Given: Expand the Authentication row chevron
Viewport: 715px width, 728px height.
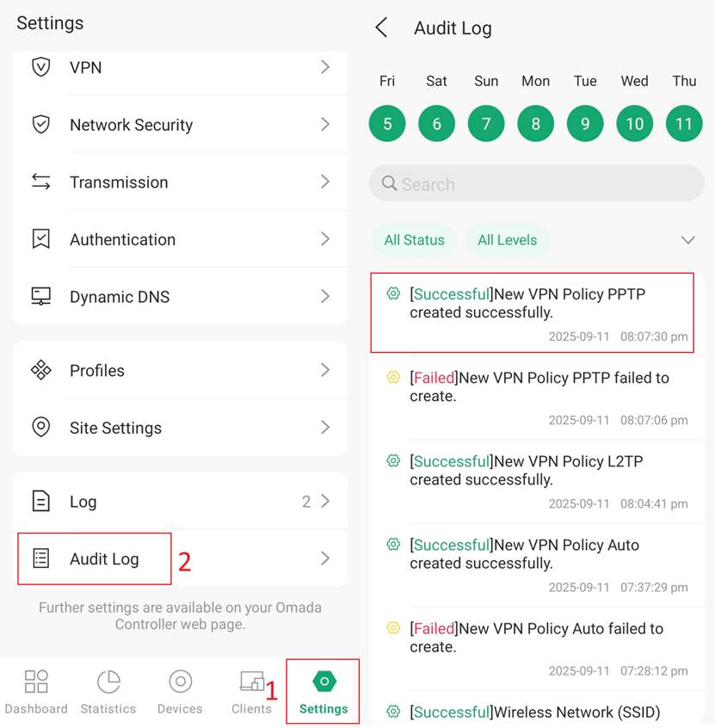Looking at the screenshot, I should 324,239.
